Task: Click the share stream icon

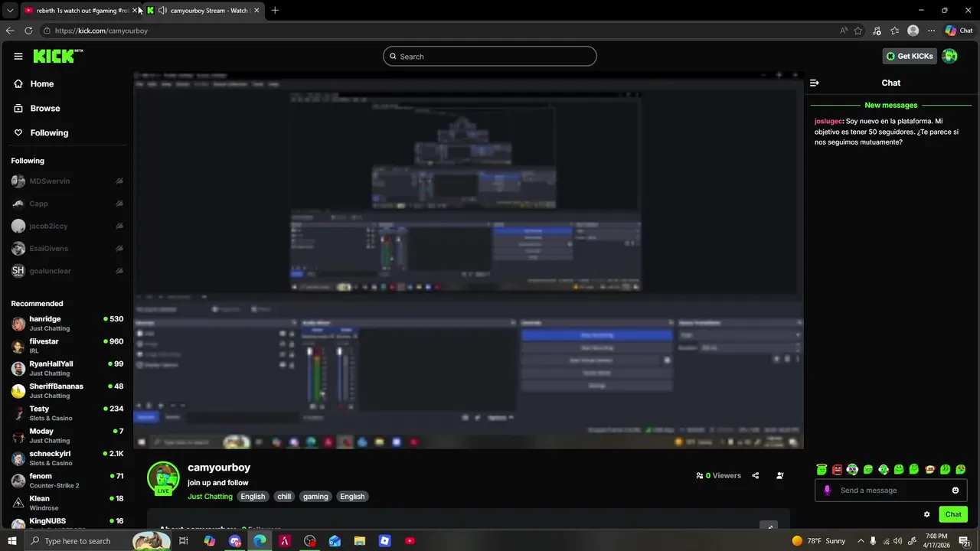Action: click(x=755, y=475)
